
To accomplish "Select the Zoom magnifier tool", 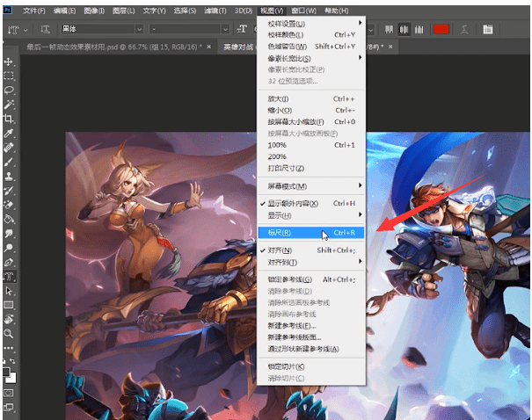I will pyautogui.click(x=10, y=333).
